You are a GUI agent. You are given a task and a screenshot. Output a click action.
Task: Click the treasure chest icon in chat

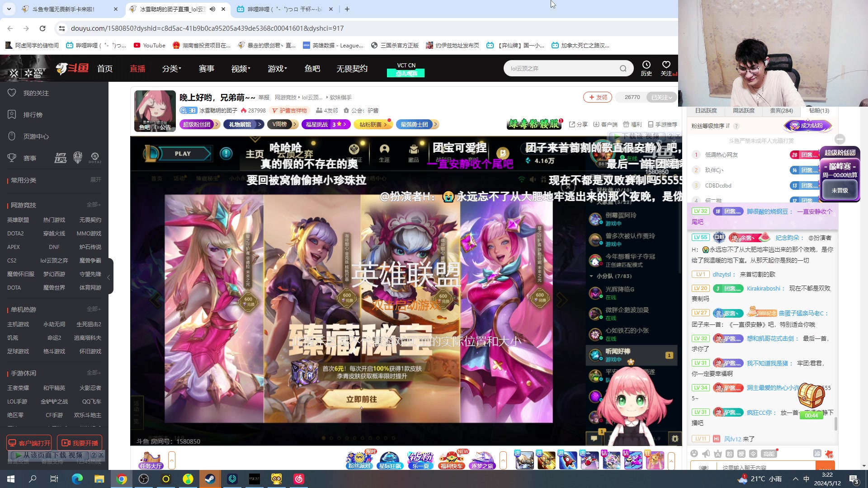point(811,396)
